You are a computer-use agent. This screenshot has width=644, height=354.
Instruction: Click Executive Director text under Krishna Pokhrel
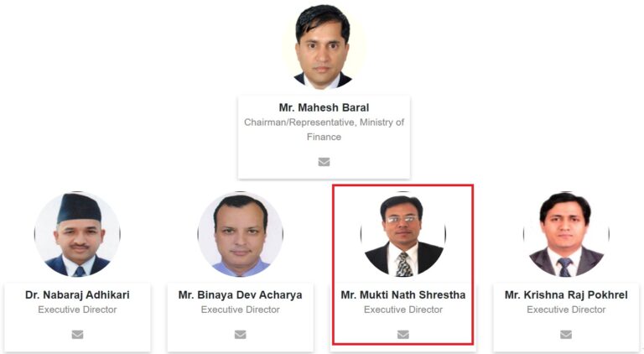click(566, 310)
